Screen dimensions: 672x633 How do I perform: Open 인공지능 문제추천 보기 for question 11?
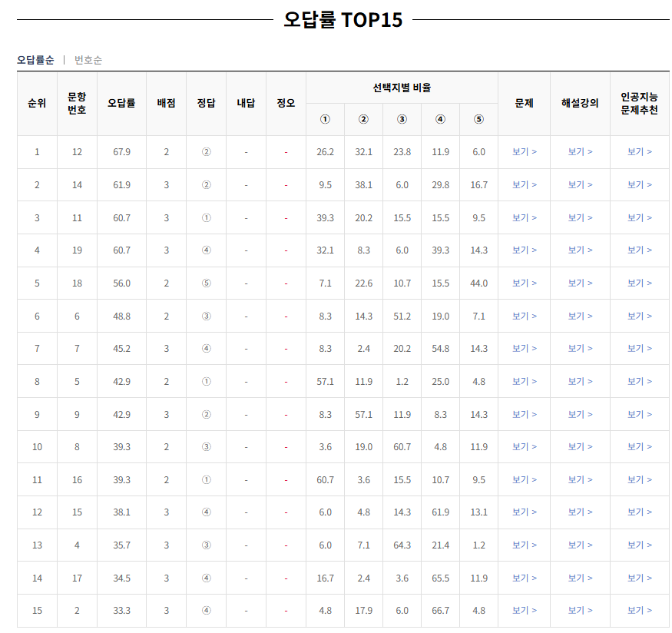(640, 217)
